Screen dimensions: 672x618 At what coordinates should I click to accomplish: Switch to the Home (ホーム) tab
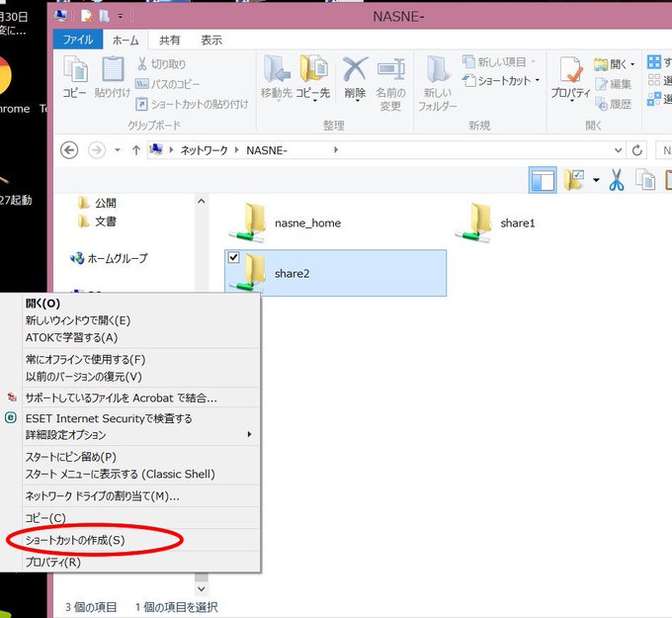click(x=126, y=41)
